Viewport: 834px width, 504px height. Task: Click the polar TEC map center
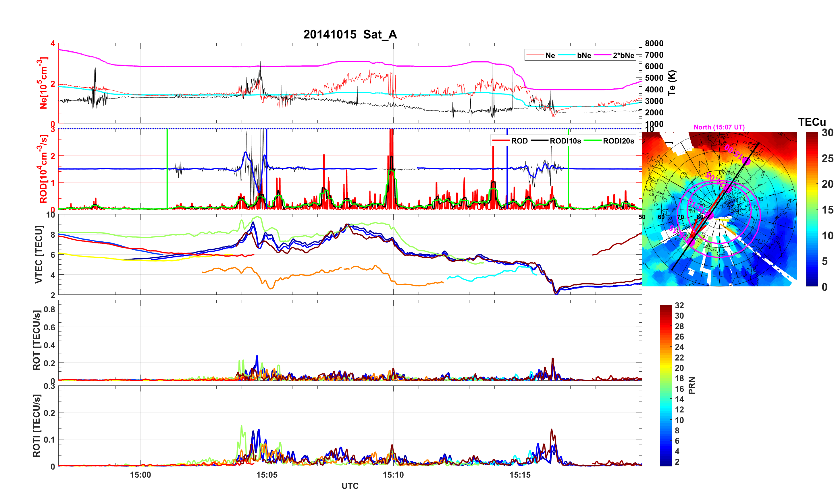tap(719, 209)
